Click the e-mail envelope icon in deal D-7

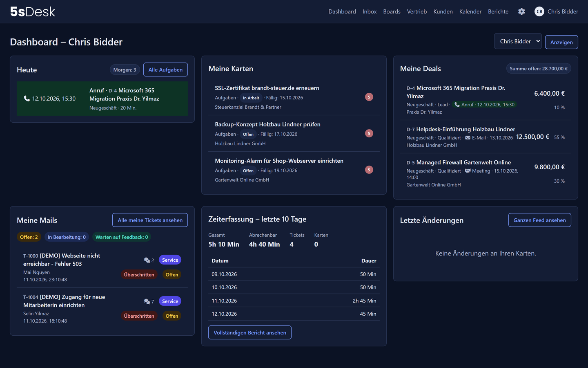point(468,138)
